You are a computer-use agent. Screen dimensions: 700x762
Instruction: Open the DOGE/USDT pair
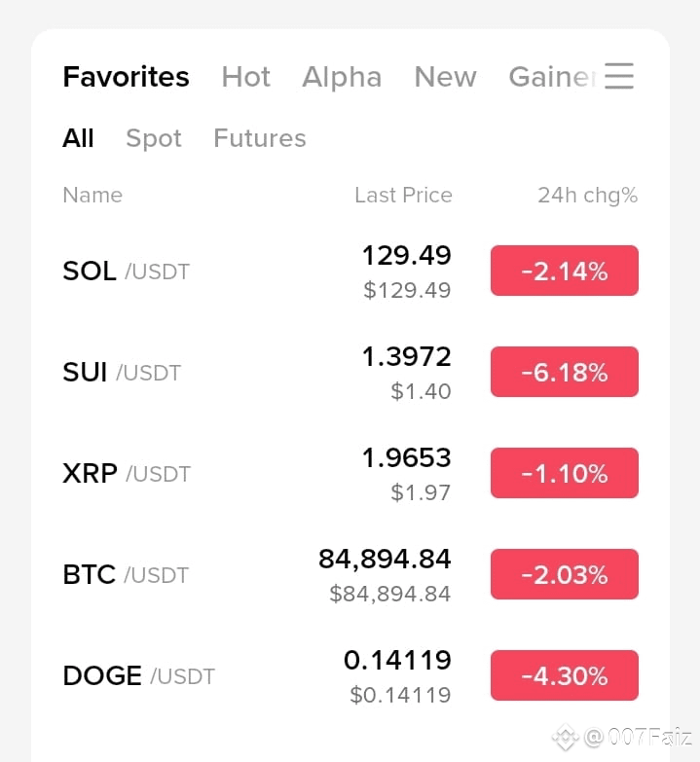[x=350, y=675]
